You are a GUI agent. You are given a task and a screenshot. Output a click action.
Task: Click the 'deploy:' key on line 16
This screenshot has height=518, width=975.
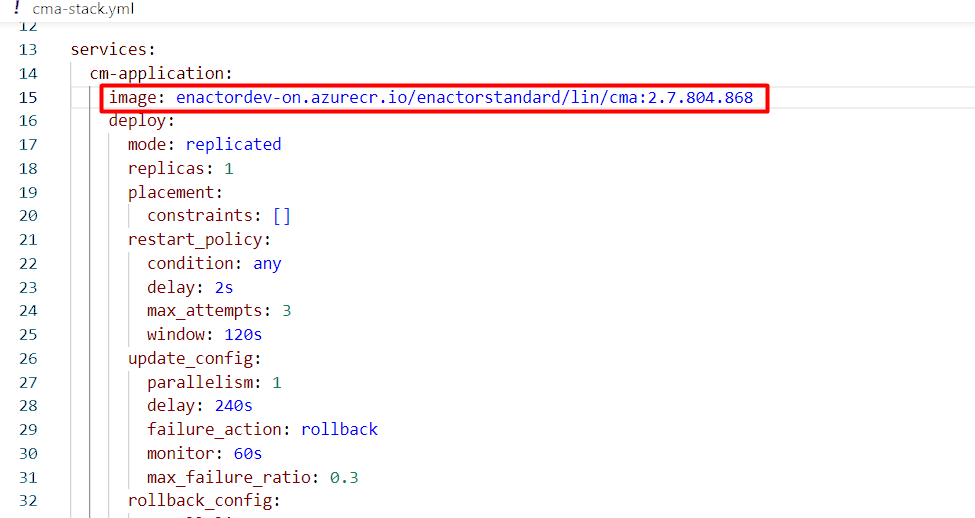141,121
